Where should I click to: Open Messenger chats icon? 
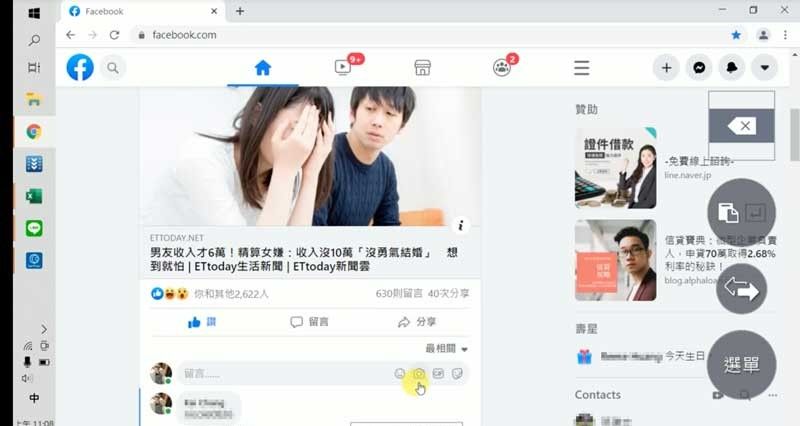click(x=700, y=68)
